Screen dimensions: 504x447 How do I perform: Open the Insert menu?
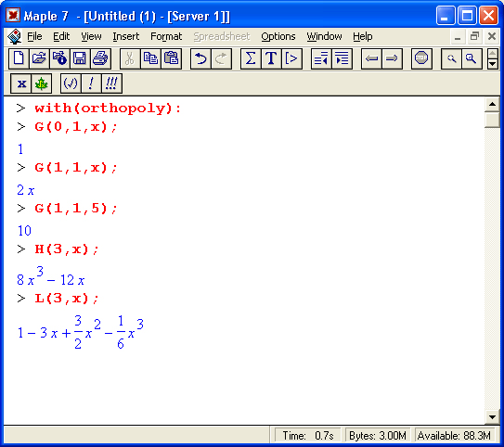pyautogui.click(x=125, y=36)
